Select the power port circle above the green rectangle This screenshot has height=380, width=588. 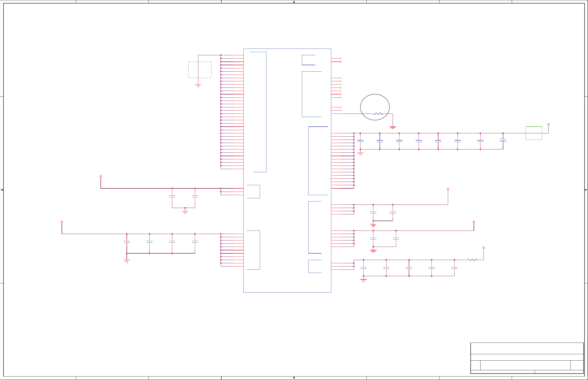[x=548, y=124]
